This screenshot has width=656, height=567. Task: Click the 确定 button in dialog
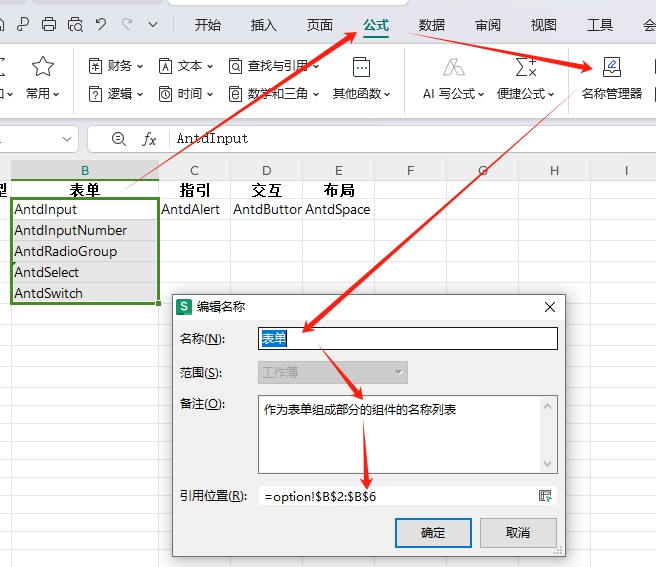click(433, 532)
